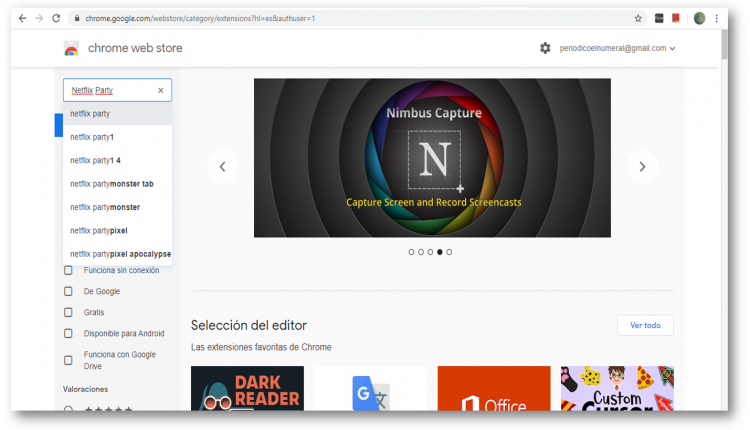Screen dimensions: 750x430
Task: Tick the Gratis checkbox
Action: (68, 312)
